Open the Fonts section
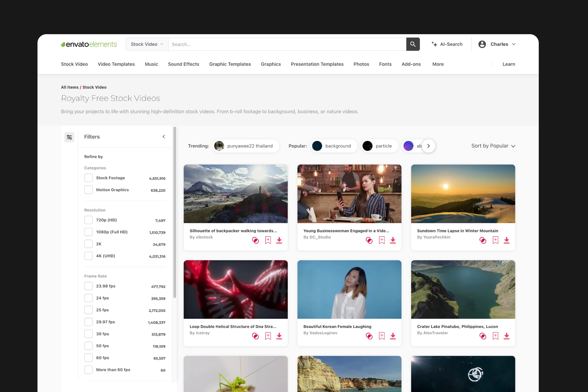The image size is (588, 392). tap(385, 64)
